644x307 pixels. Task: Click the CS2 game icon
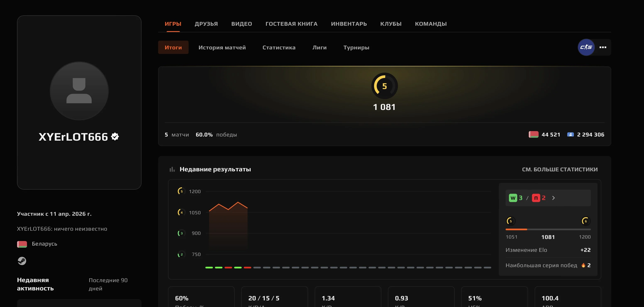pyautogui.click(x=586, y=47)
